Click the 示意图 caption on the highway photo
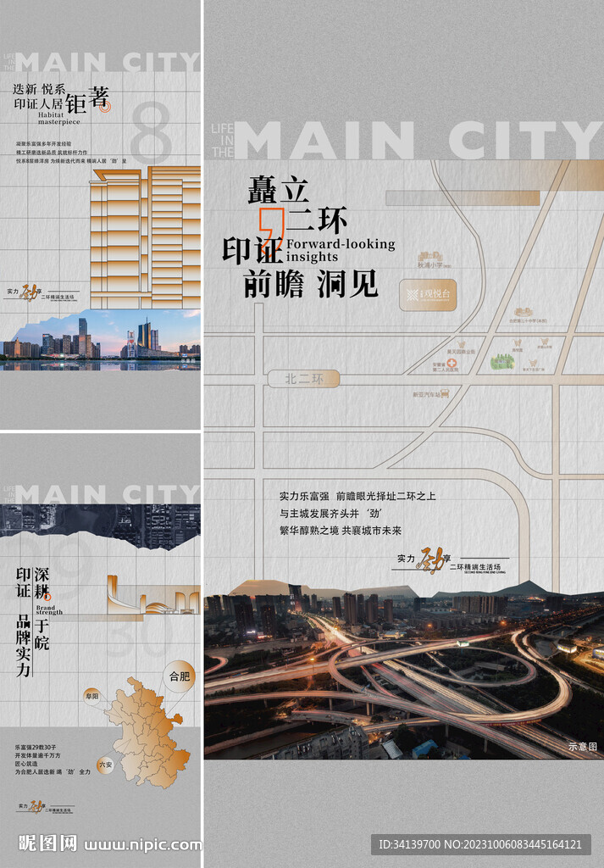Screen dimensions: 604x868 583,746
